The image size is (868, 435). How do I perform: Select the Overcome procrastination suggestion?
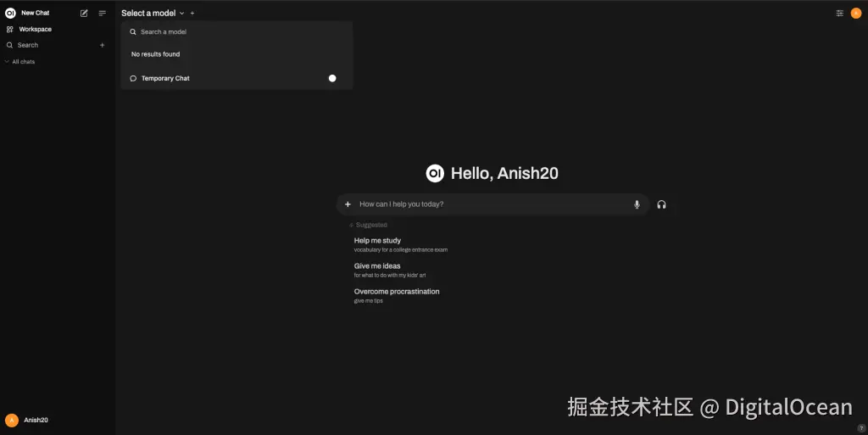point(397,296)
